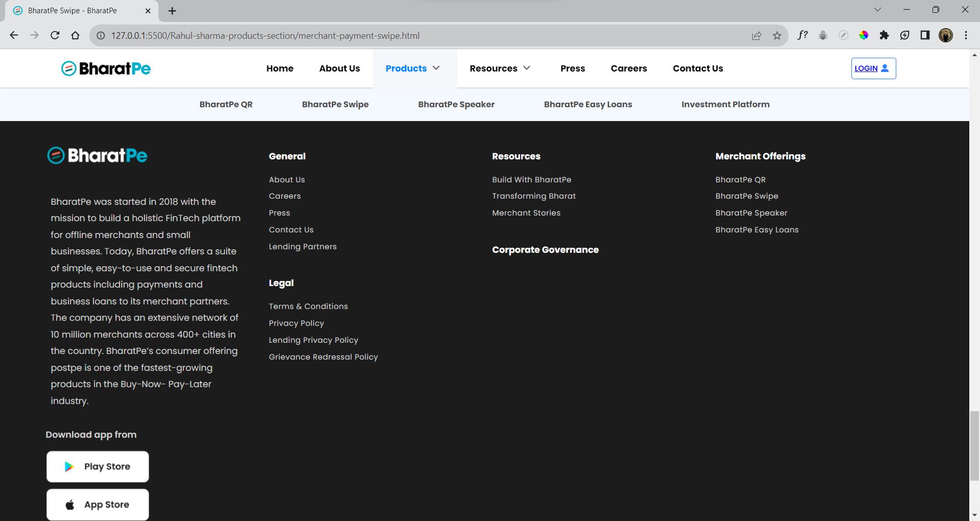Image resolution: width=980 pixels, height=521 pixels.
Task: Open footer Contact Us link
Action: [x=291, y=230]
